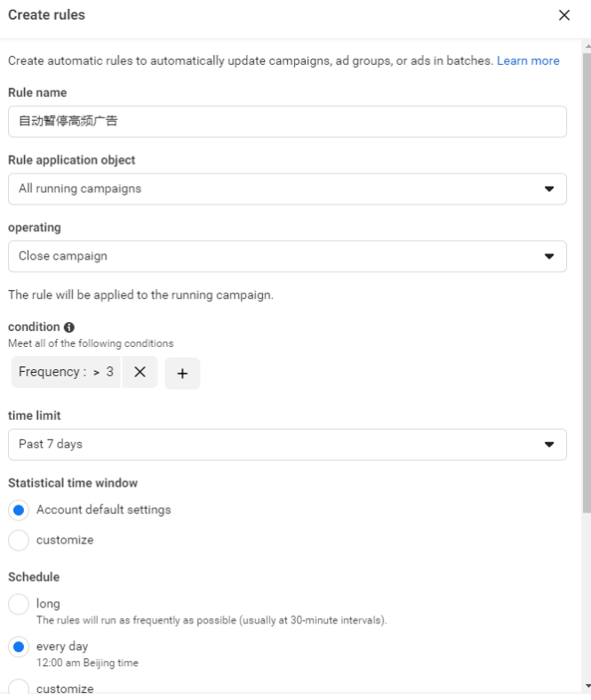
Task: Click the operating dropdown arrow icon
Action: tap(549, 256)
